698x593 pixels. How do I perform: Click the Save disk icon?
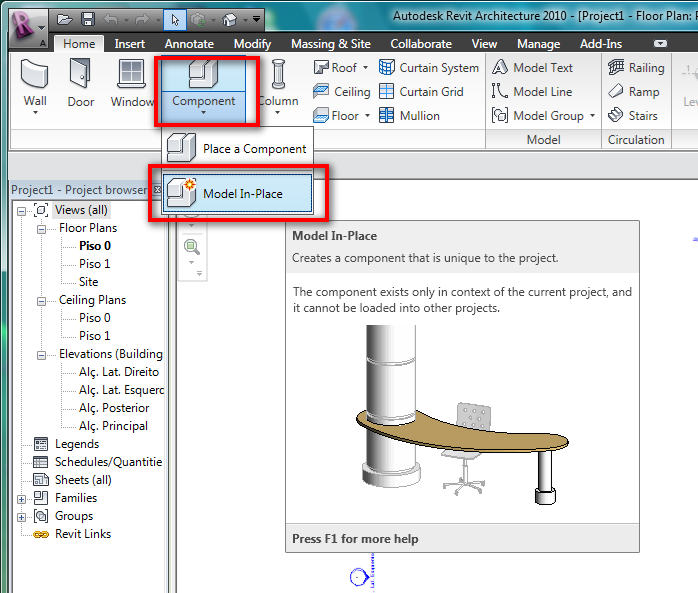(x=88, y=20)
